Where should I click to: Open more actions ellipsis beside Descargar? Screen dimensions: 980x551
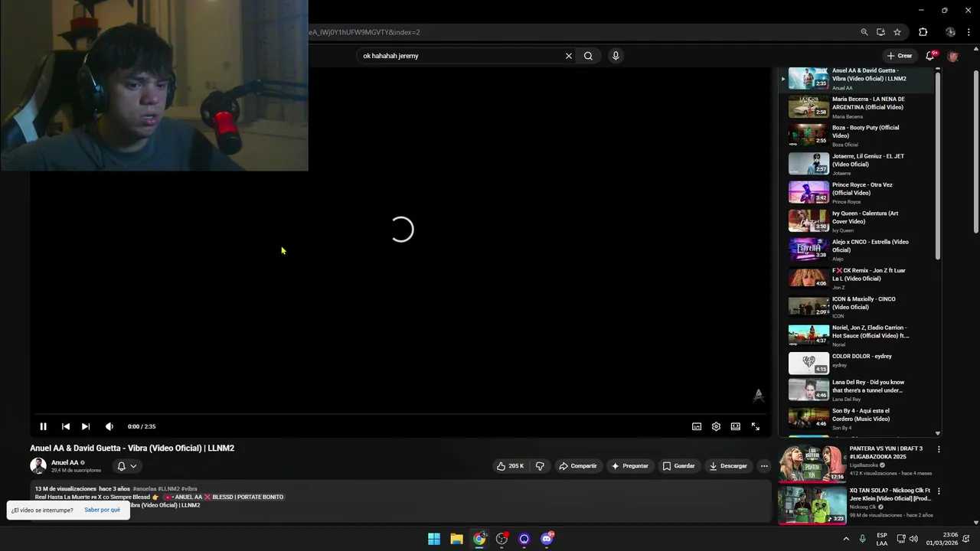click(x=764, y=466)
